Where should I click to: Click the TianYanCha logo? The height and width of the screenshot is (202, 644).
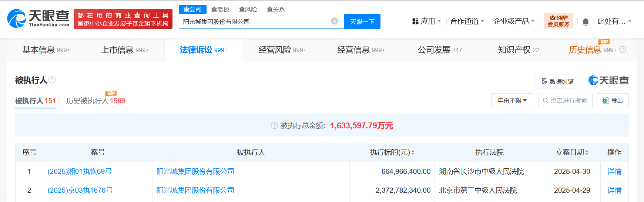tap(38, 18)
